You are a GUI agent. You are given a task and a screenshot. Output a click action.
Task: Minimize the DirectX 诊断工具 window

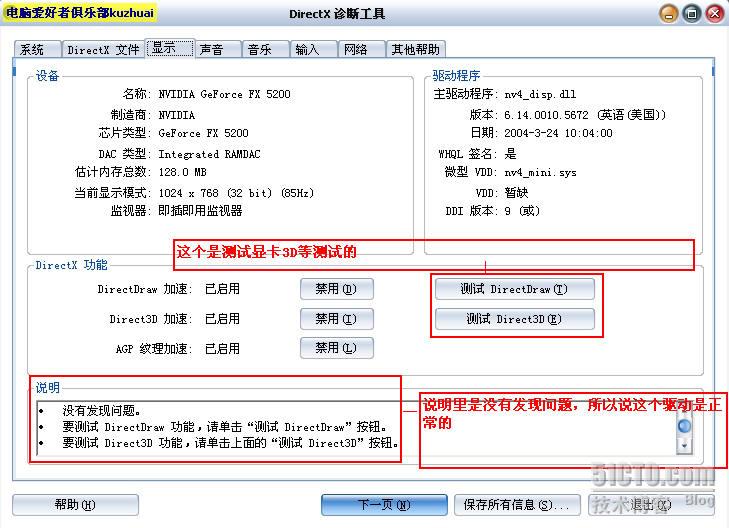click(x=669, y=13)
